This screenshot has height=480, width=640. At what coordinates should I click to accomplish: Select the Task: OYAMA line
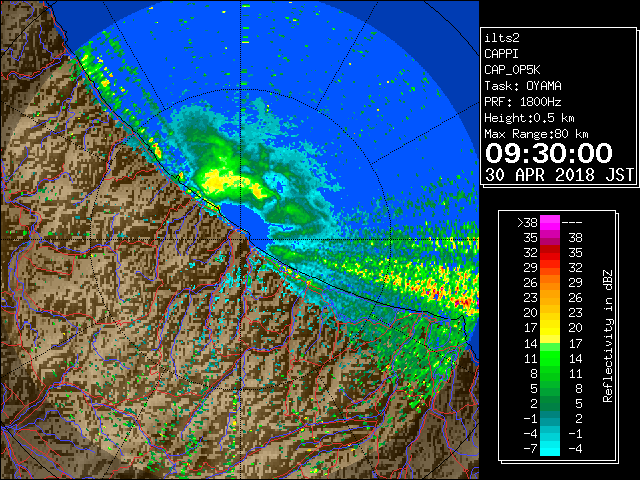[x=522, y=86]
